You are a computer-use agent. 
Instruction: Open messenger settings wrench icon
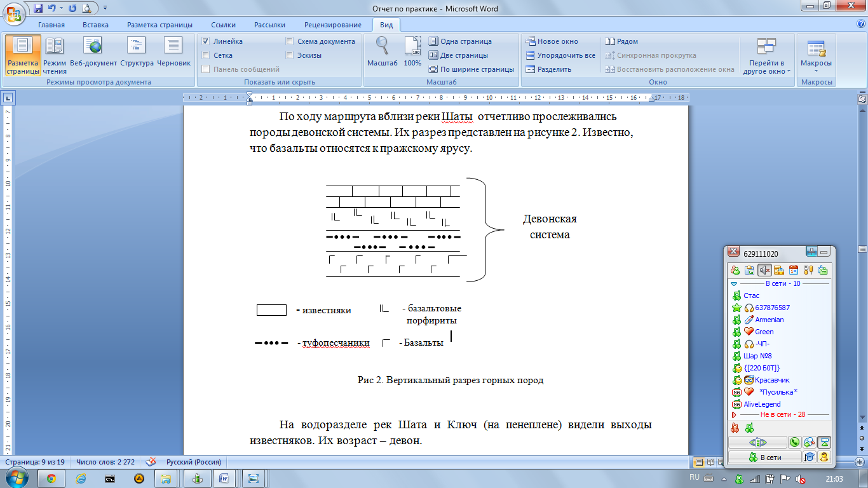click(x=808, y=270)
